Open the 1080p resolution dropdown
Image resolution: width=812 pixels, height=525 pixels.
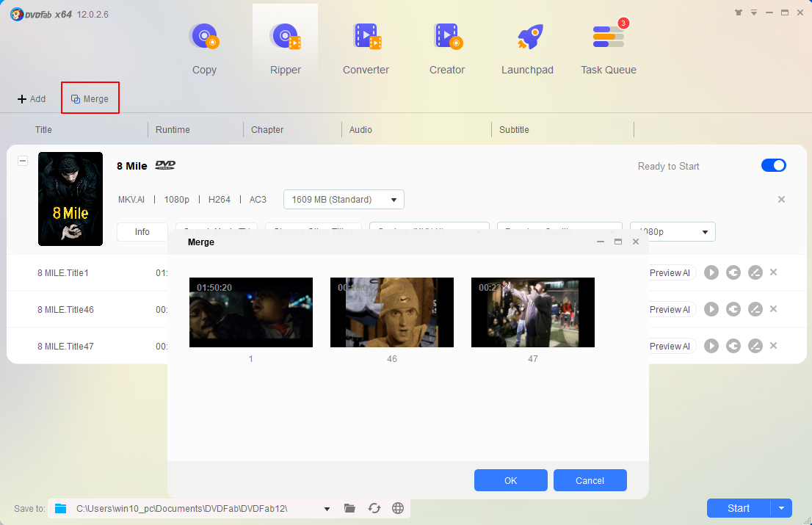673,231
